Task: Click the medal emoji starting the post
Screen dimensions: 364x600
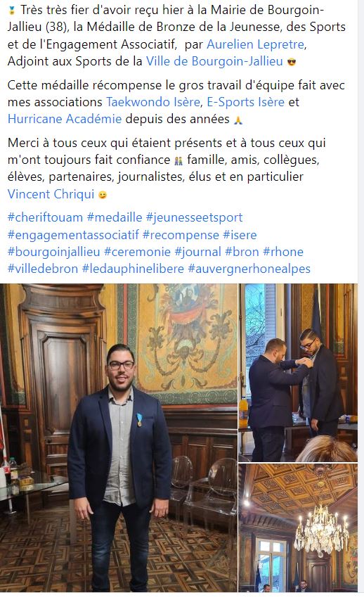Action: click(12, 11)
